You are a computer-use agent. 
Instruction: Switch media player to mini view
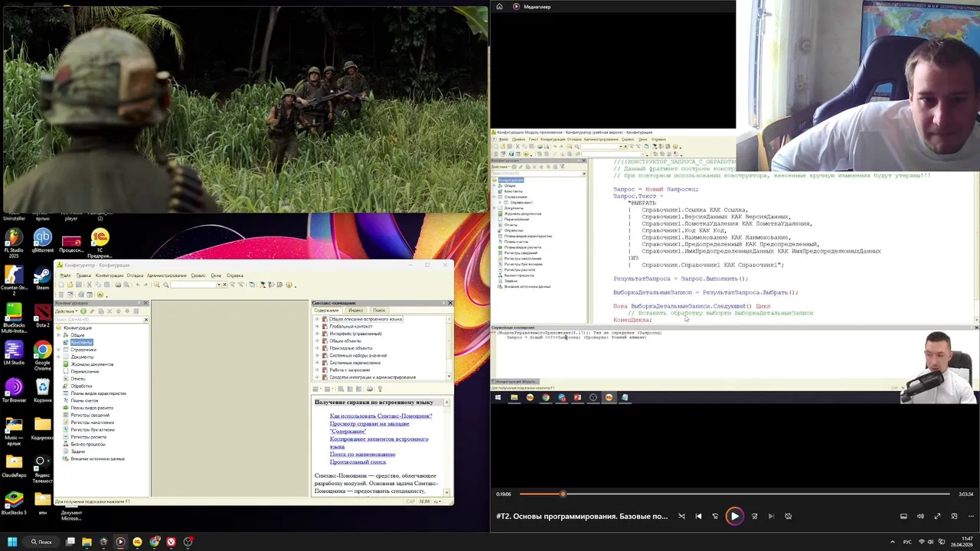click(954, 516)
